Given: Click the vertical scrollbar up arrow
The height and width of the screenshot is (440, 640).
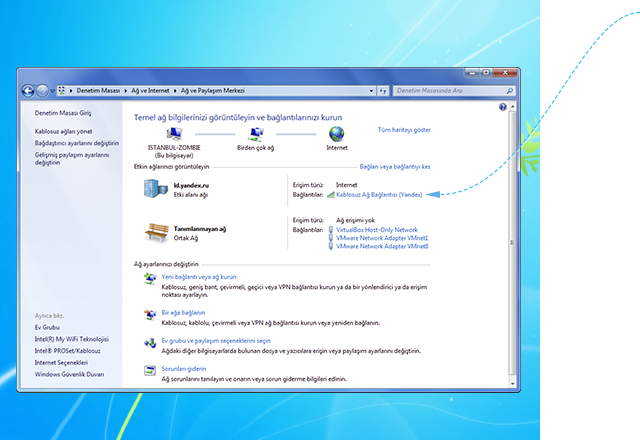Looking at the screenshot, I should (512, 107).
